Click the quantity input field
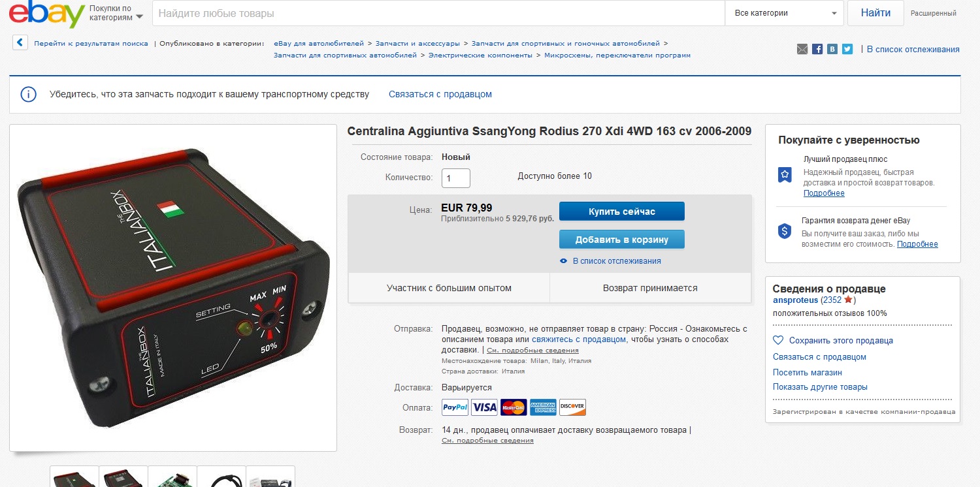Viewport: 980px width, 487px height. point(456,178)
